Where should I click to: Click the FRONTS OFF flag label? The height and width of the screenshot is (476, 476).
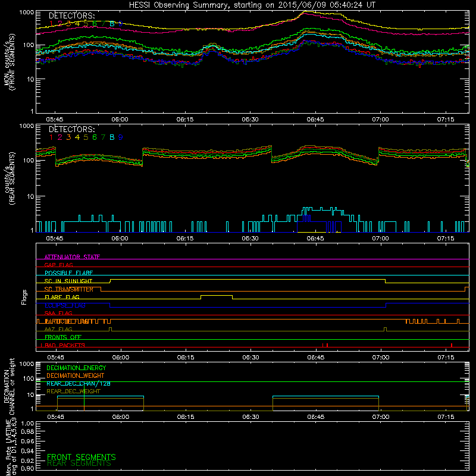pos(63,337)
